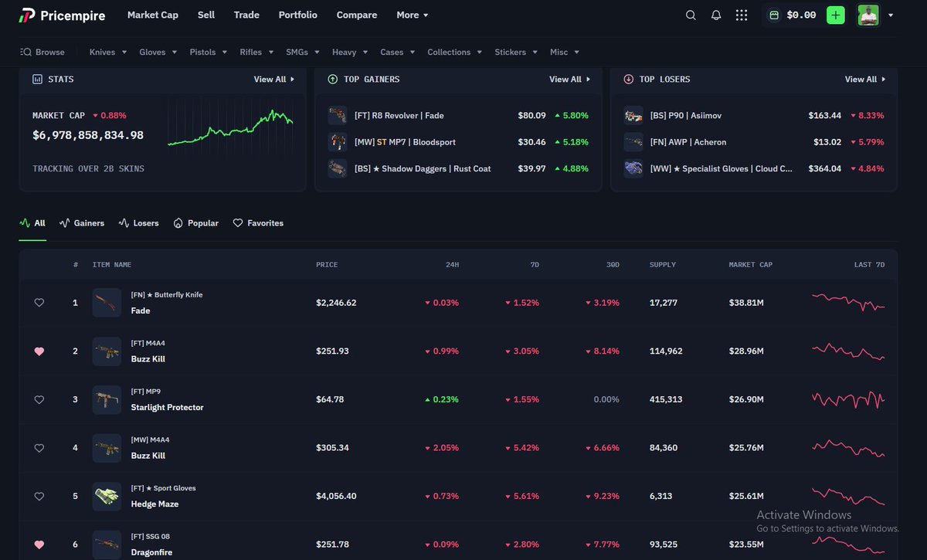
Task: Expand the Heavy category dropdown
Action: tap(348, 53)
